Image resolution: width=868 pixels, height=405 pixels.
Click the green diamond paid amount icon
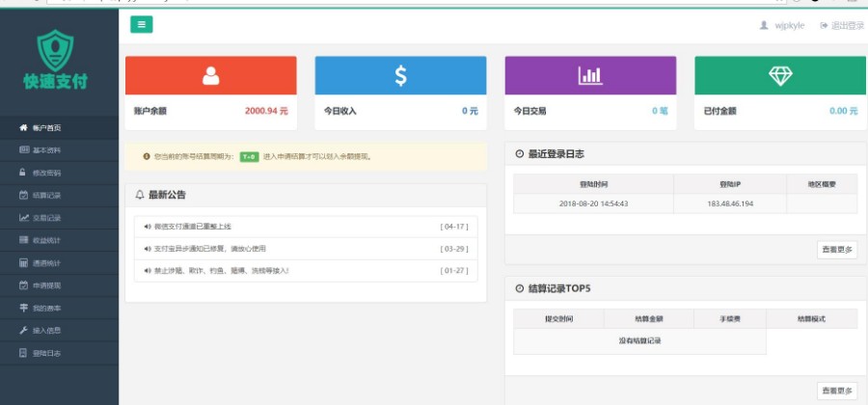(x=779, y=76)
